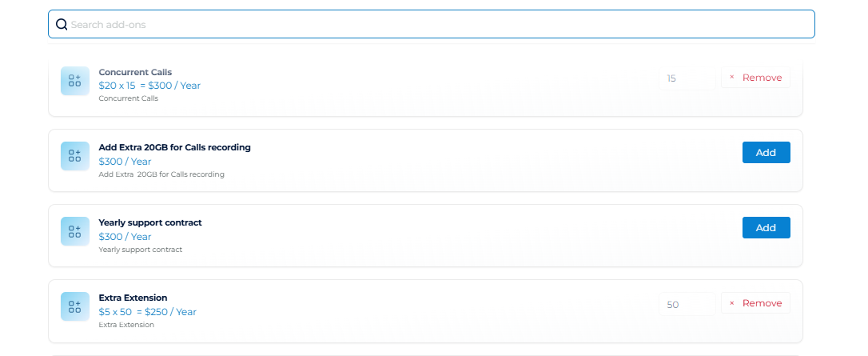
Task: Click the $5 x 50 = $250 price
Action: click(147, 312)
